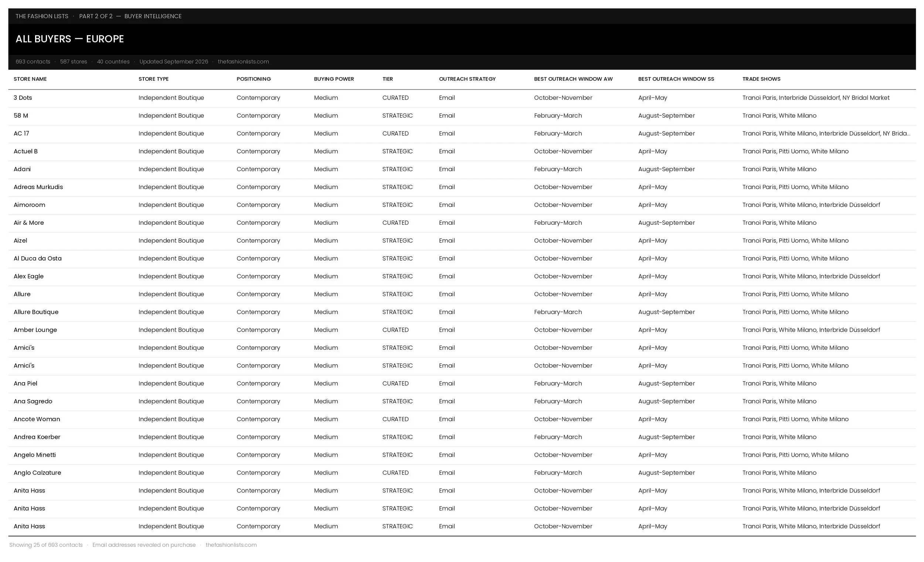Click the Updated September 2026 text
The width and height of the screenshot is (924, 562).
coord(174,61)
